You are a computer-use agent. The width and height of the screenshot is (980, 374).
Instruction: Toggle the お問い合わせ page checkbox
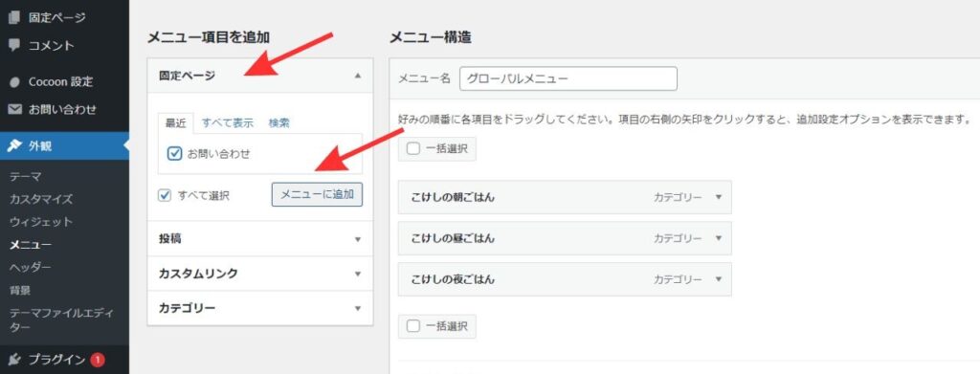(176, 153)
